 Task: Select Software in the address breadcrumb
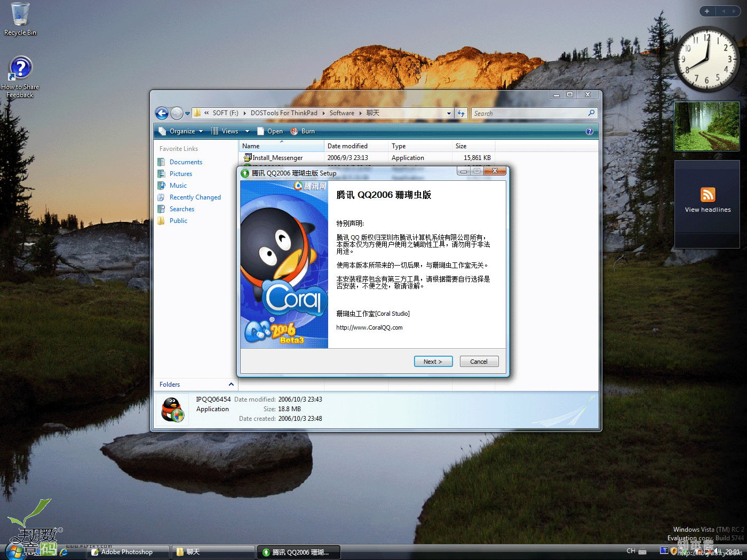click(x=342, y=113)
